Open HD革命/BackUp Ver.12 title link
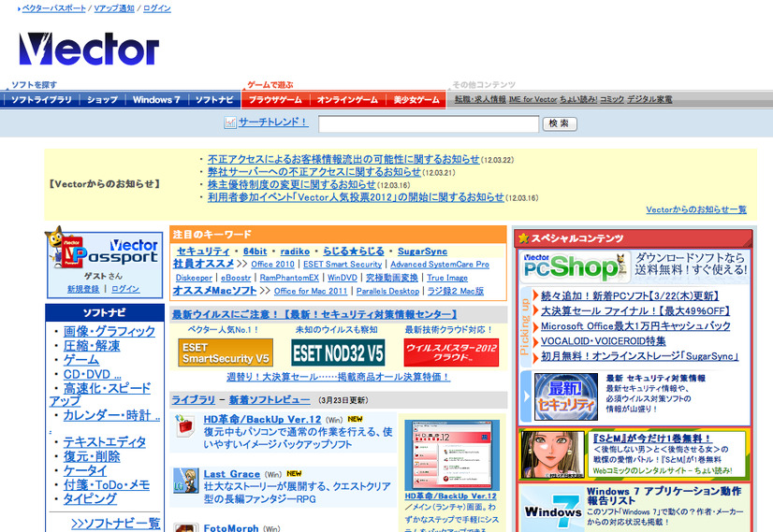773x532 pixels. click(x=262, y=419)
